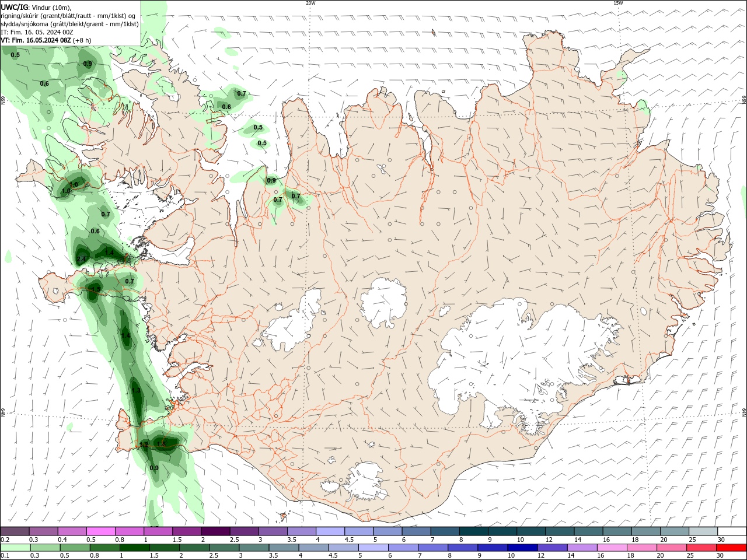Click the violet lower swatch starting at 12

(551, 548)
